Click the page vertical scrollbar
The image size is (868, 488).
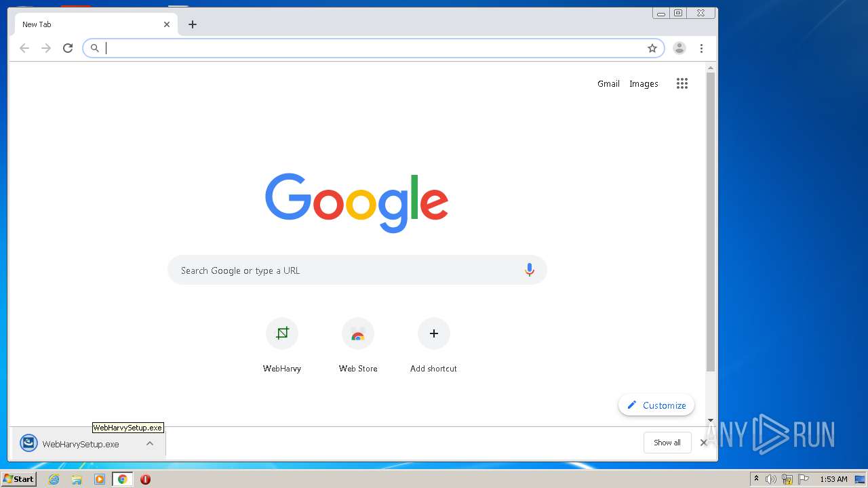pos(711,222)
